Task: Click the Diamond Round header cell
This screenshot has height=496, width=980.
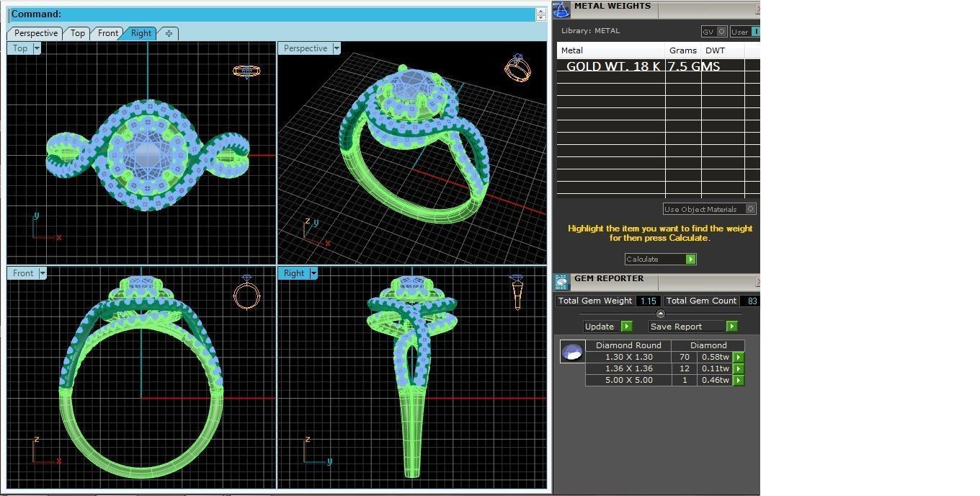Action: [x=628, y=345]
